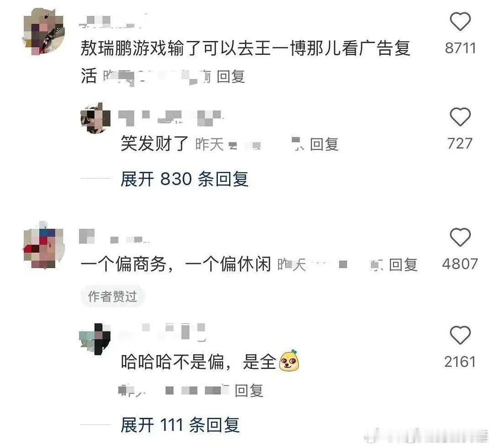Open avatar of '一个偏商务' commenter

(x=44, y=245)
